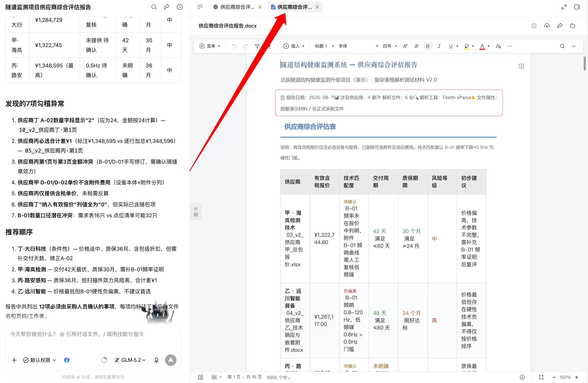Toggle italic formatting
The height and width of the screenshot is (383, 588).
coord(439,46)
